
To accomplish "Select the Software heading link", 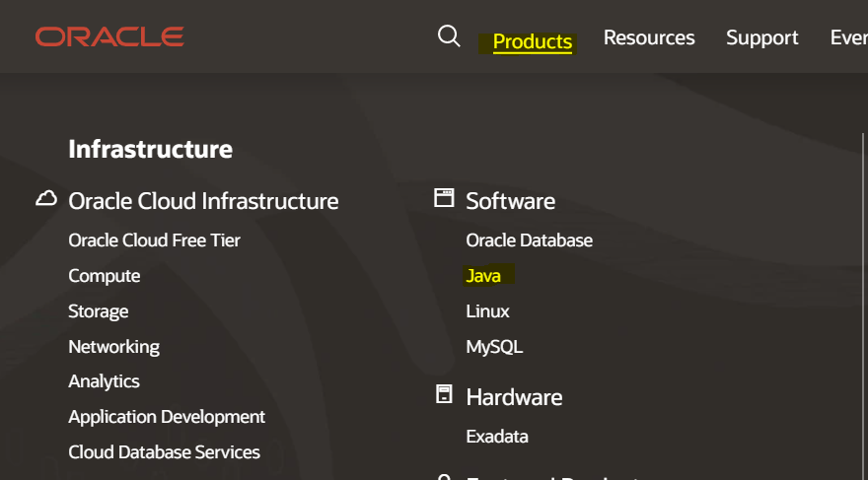I will click(510, 201).
